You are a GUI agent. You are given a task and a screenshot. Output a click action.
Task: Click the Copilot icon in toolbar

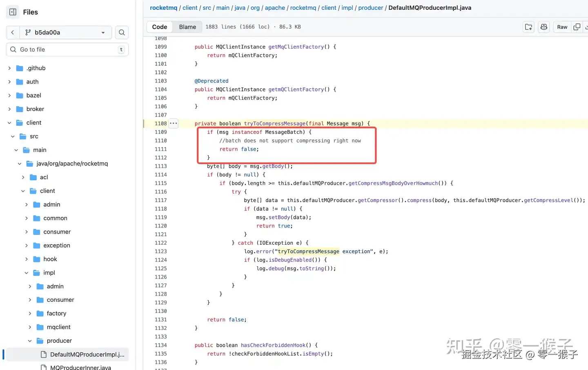coord(544,27)
